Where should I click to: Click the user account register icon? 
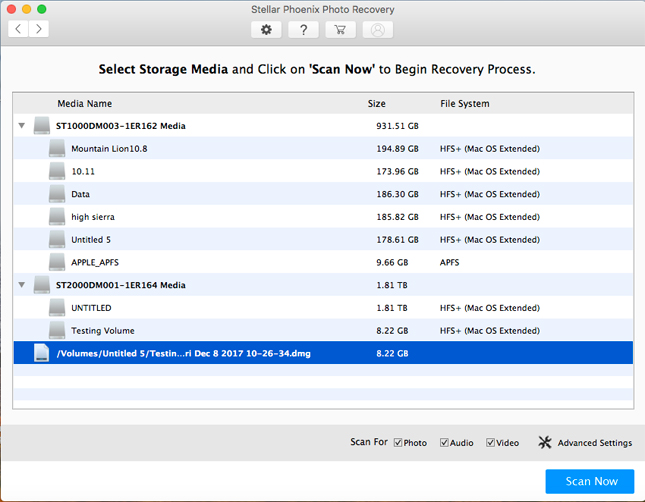(377, 30)
